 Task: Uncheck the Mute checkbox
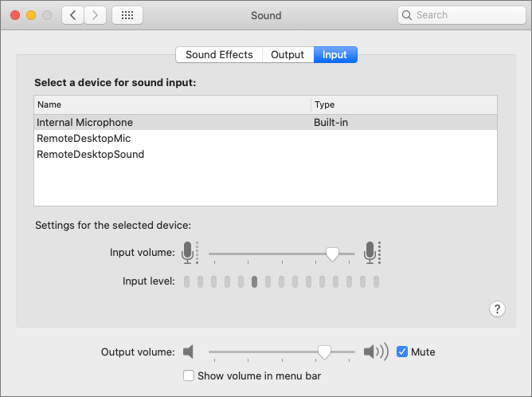pyautogui.click(x=402, y=352)
